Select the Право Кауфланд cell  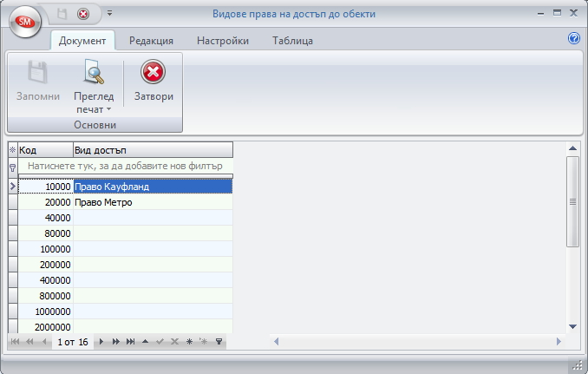(153, 187)
